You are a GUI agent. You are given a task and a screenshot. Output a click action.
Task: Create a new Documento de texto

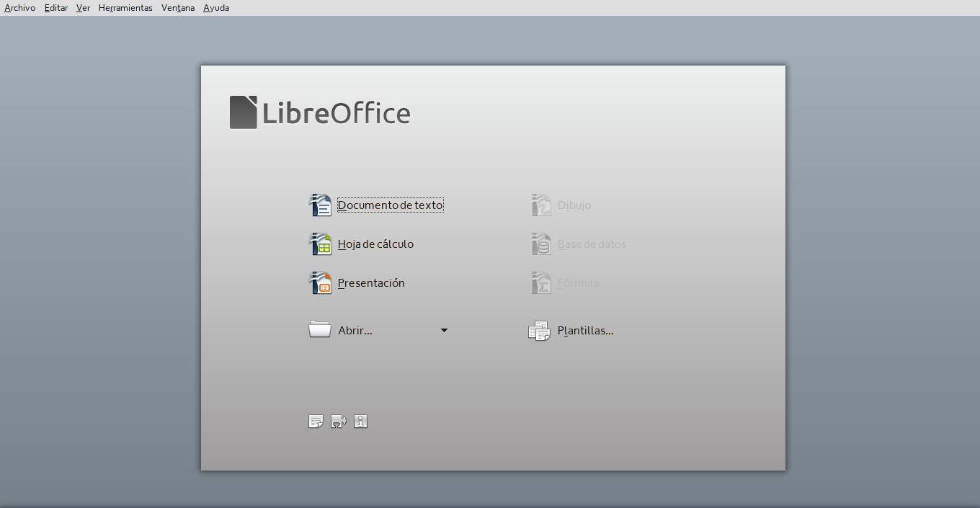pos(390,205)
